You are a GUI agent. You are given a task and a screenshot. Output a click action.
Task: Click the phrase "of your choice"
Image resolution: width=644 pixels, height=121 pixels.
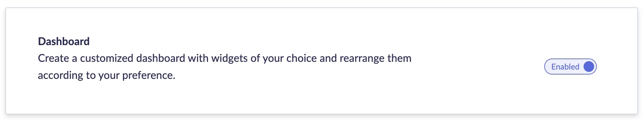[x=284, y=58]
